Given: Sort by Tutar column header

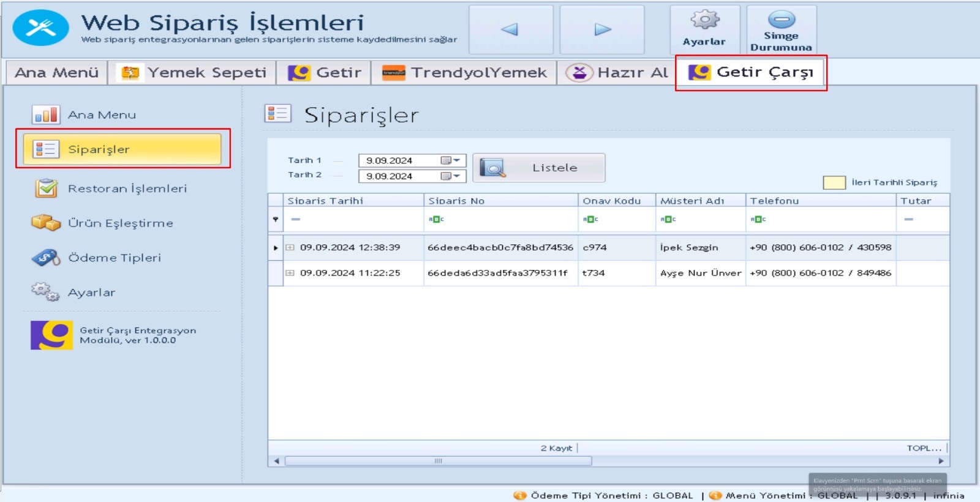Looking at the screenshot, I should point(923,200).
